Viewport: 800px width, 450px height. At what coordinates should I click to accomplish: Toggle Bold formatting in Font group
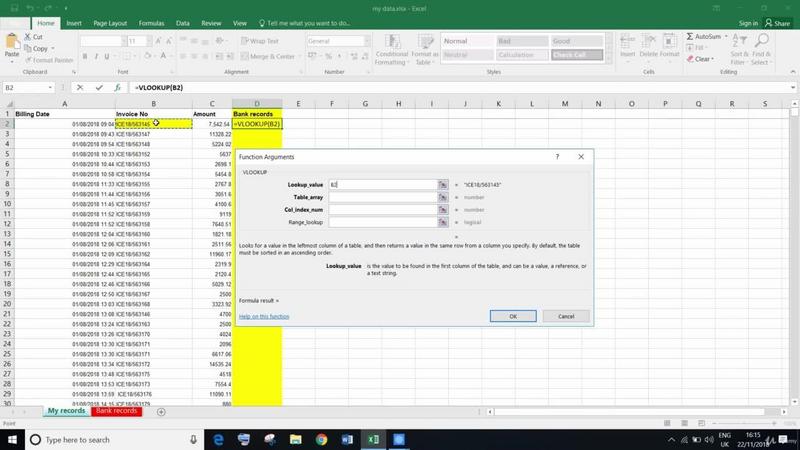pyautogui.click(x=85, y=56)
